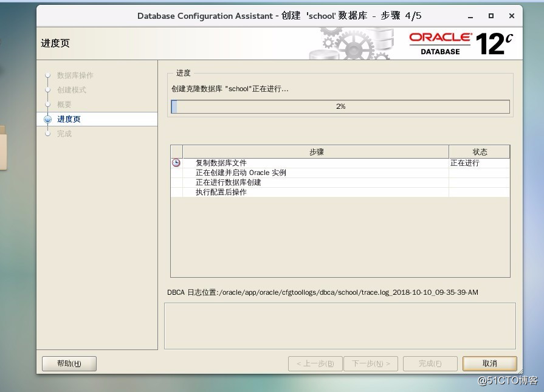Click the Oracle Database 12c logo
This screenshot has height=392, width=544.
point(461,44)
